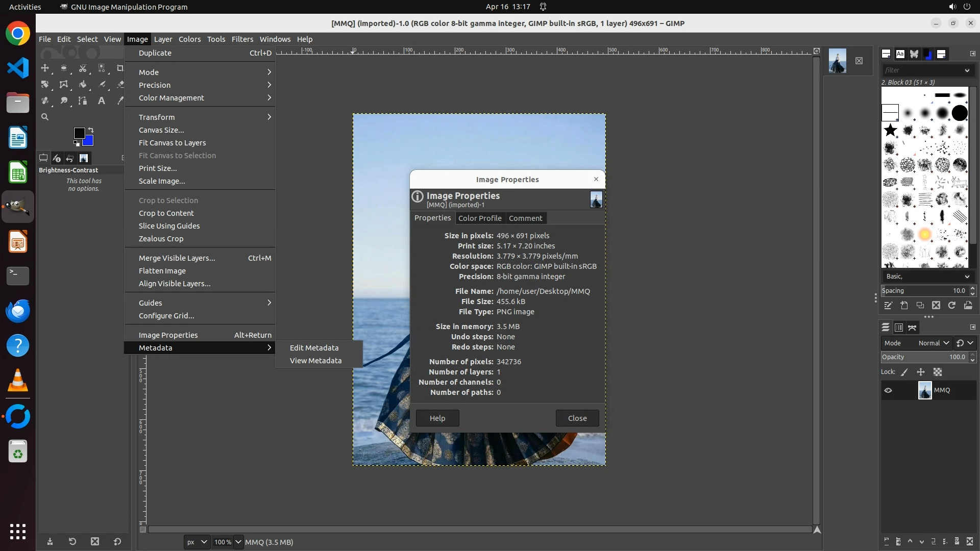Toggle lock pixels paintbrush icon
This screenshot has width=980, height=551.
pos(904,372)
